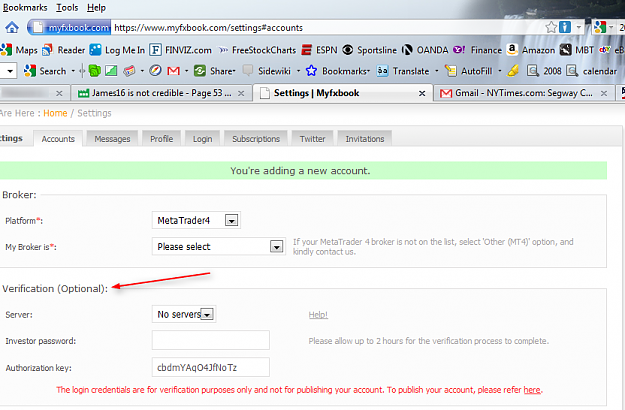Click the bookmark star icon in address bar
The height and width of the screenshot is (410, 625).
(x=551, y=27)
